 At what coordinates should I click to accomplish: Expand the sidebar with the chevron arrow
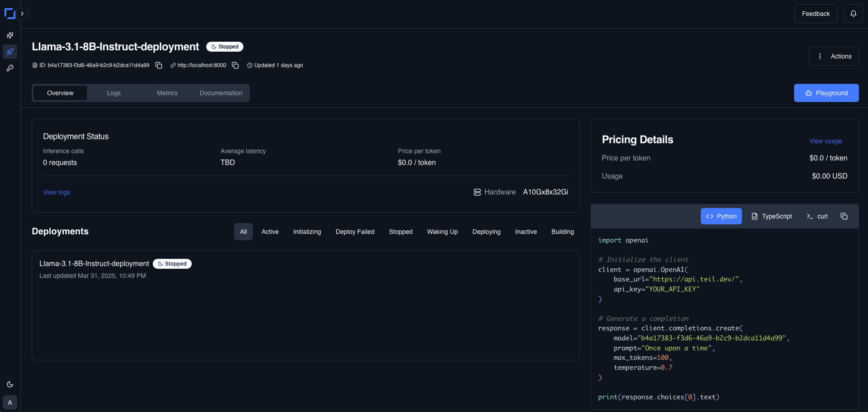(x=22, y=14)
